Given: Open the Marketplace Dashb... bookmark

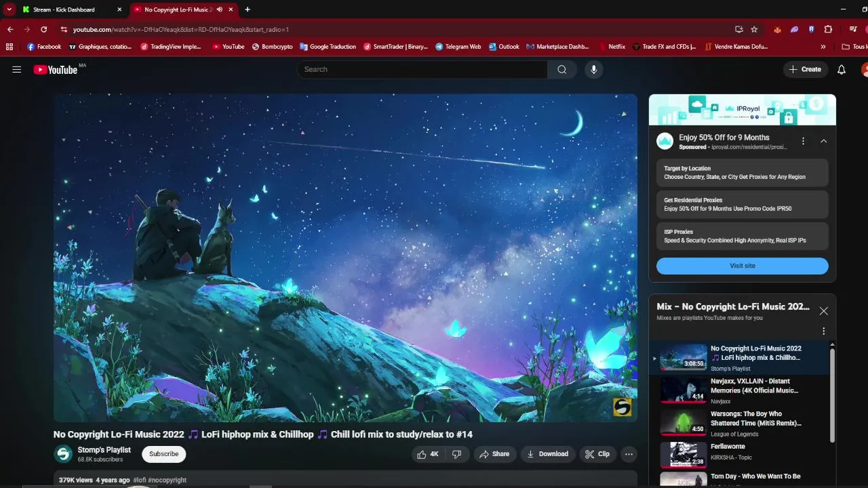Looking at the screenshot, I should coord(557,47).
